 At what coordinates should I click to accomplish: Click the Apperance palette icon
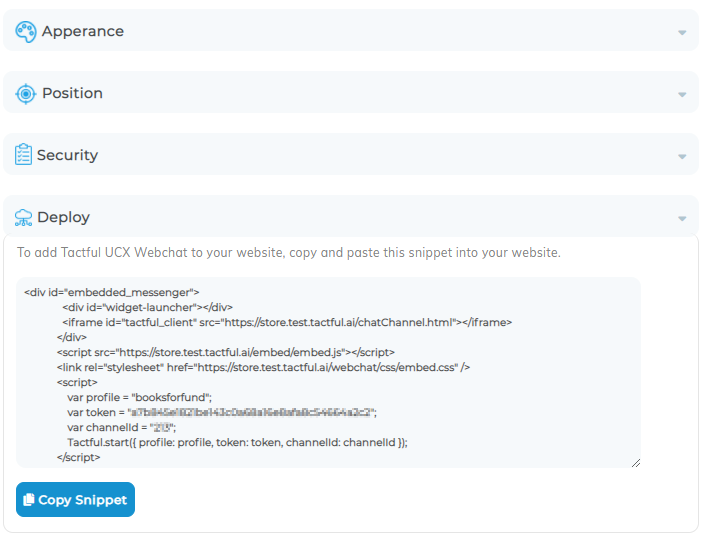point(26,32)
